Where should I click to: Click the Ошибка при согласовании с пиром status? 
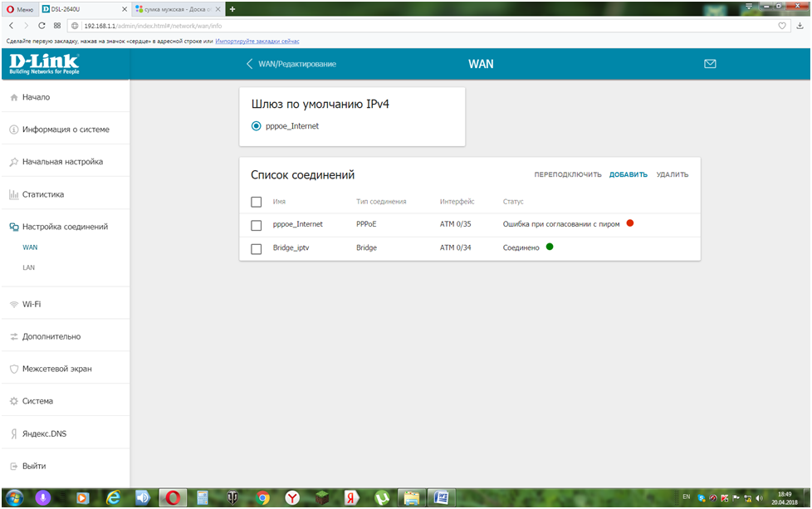(561, 223)
